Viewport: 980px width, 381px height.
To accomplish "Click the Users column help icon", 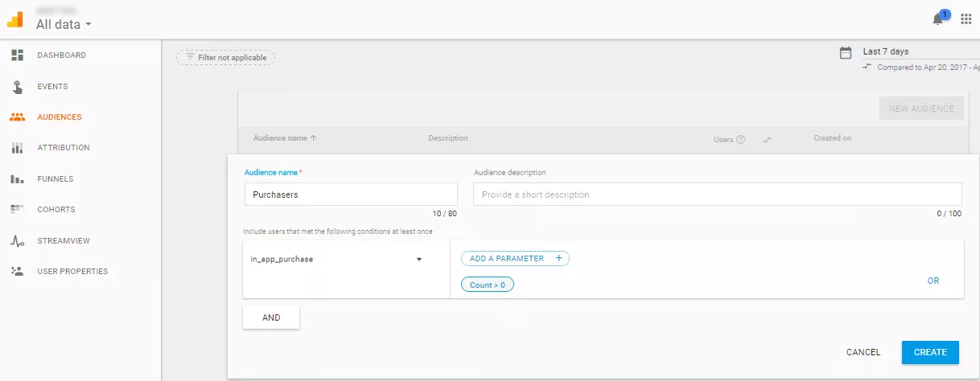I will (x=740, y=139).
